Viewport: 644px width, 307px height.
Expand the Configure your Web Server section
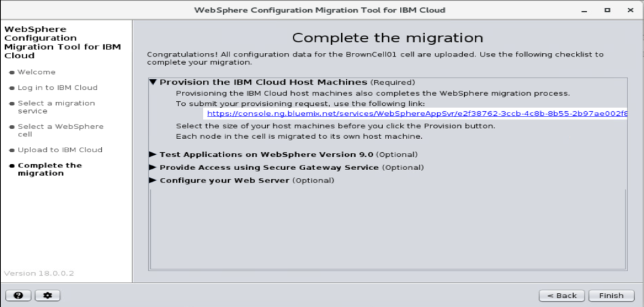click(153, 181)
